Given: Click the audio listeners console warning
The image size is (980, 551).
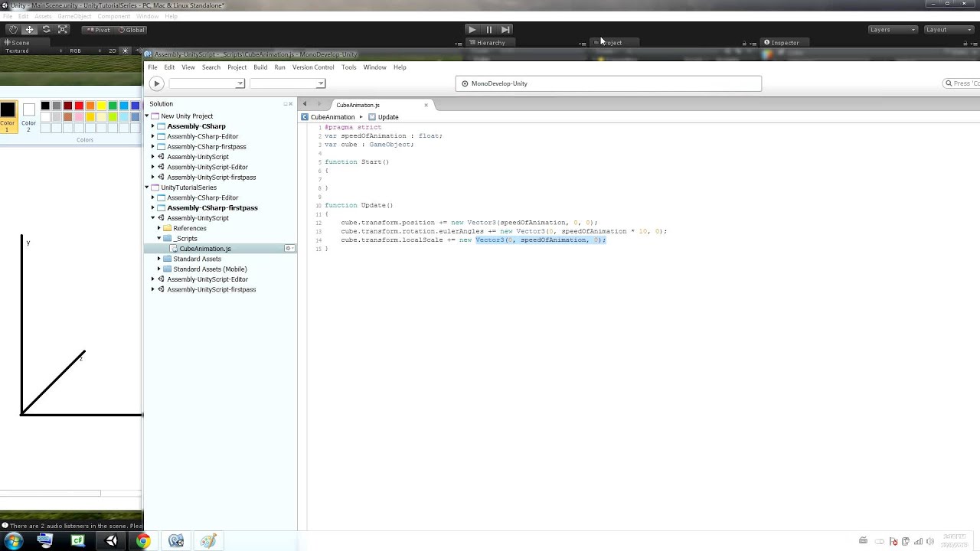Looking at the screenshot, I should coord(72,526).
